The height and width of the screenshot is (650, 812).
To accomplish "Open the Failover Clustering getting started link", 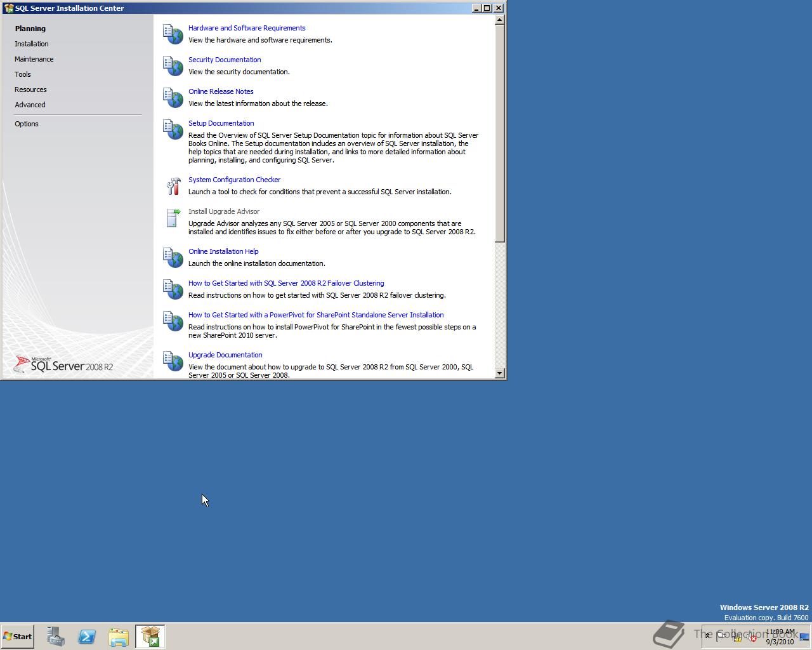I will [286, 283].
